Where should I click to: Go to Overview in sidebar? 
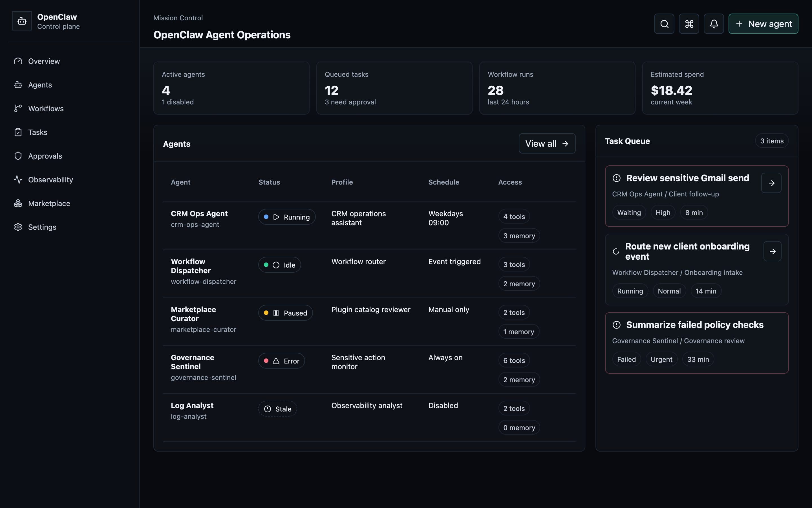pyautogui.click(x=69, y=61)
